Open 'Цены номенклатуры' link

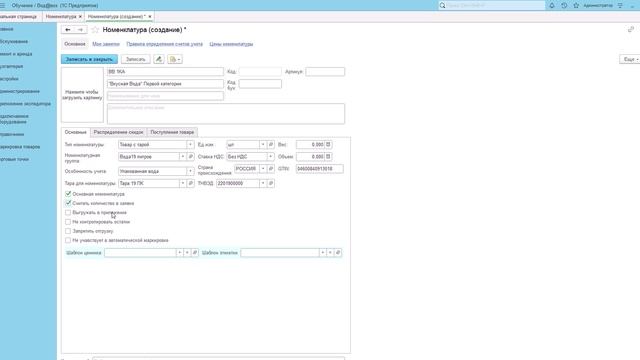click(x=231, y=44)
